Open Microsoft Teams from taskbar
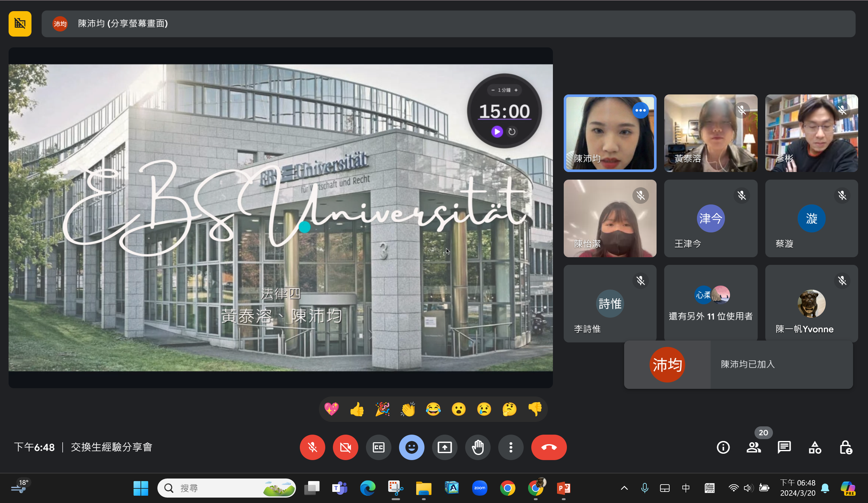This screenshot has width=868, height=503. 340,488
